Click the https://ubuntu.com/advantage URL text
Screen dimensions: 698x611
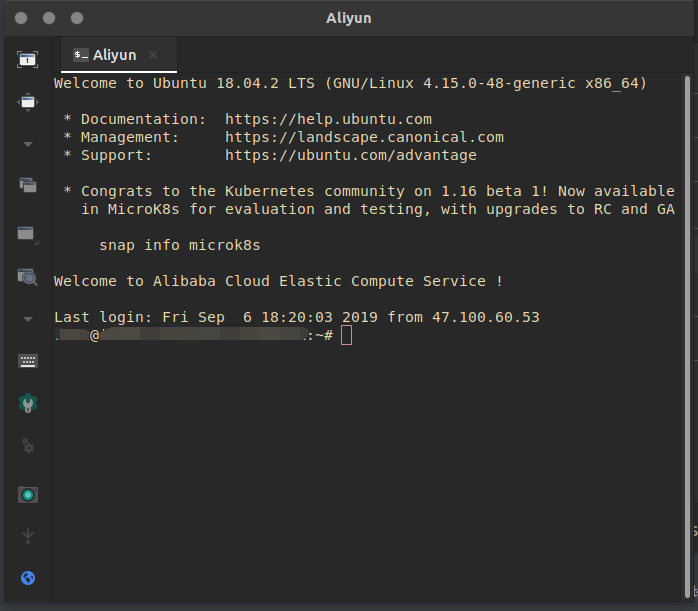351,155
